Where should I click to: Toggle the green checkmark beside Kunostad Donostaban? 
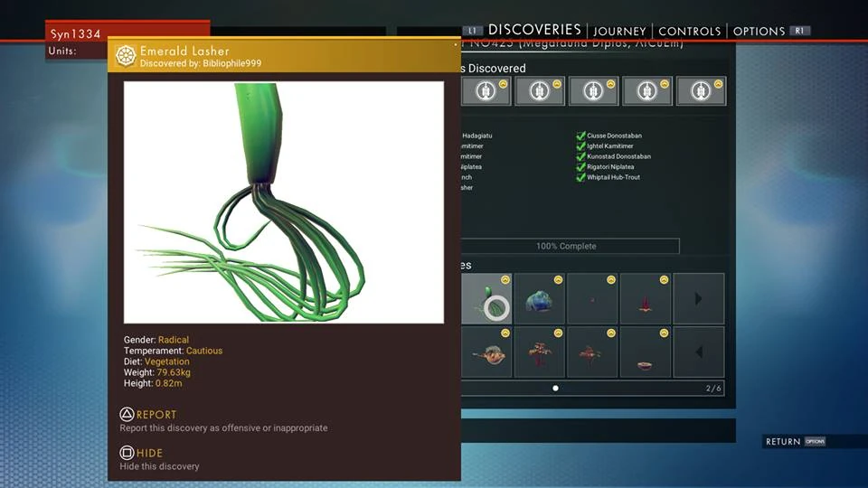point(580,156)
